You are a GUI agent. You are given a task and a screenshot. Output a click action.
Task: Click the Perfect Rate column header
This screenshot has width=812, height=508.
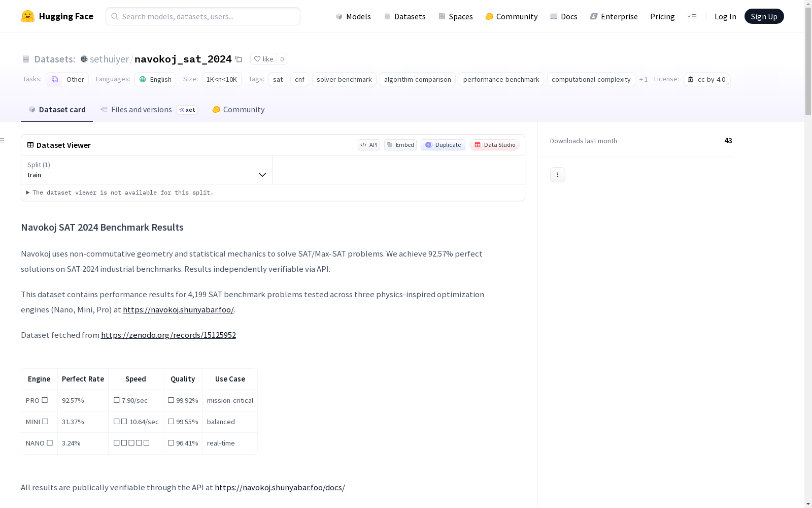pyautogui.click(x=83, y=379)
